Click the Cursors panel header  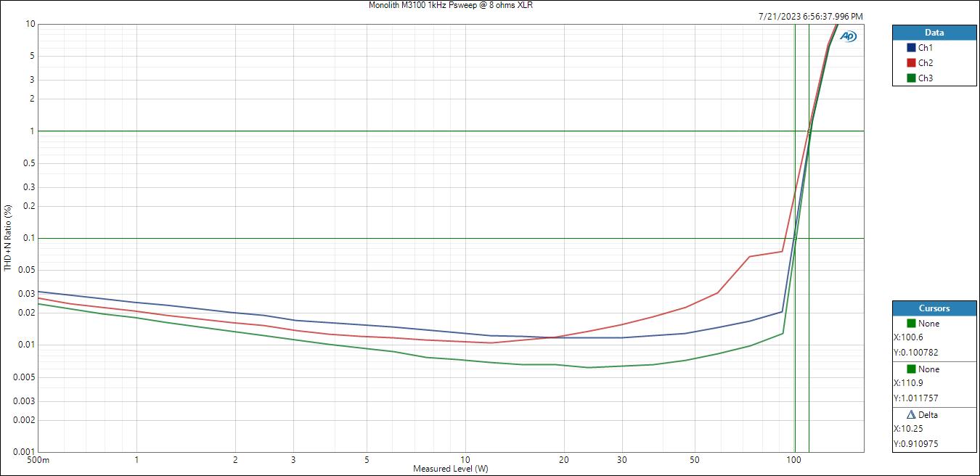coord(934,308)
